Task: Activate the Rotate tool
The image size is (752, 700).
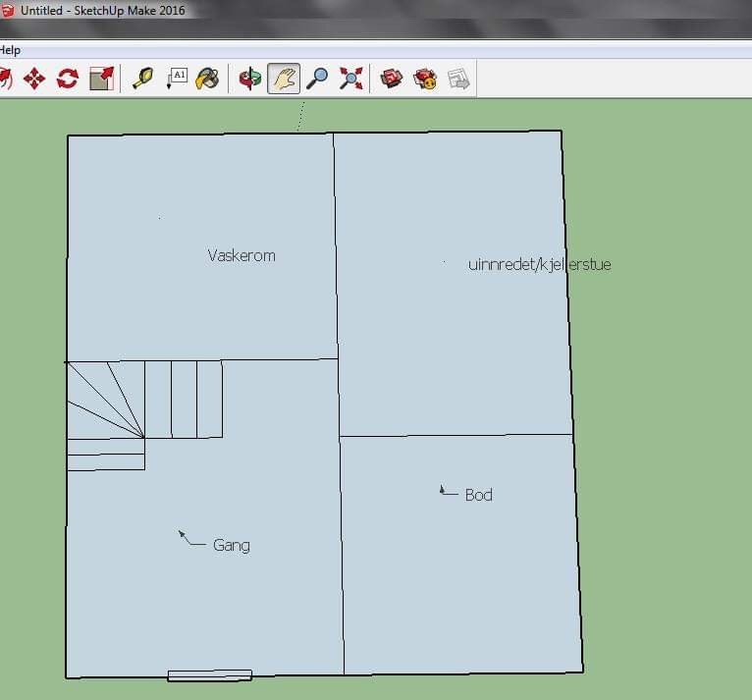Action: coord(67,79)
